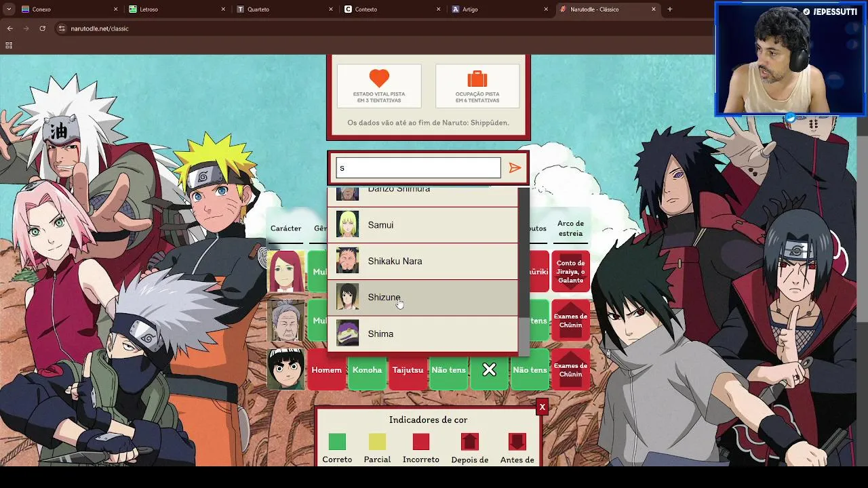Close the Conexo tab
This screenshot has height=488, width=868.
point(115,9)
